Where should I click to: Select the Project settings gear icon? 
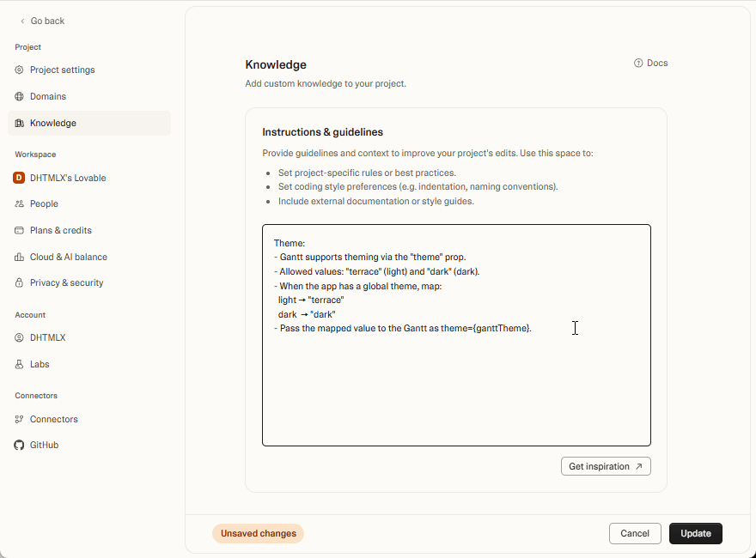coord(18,70)
